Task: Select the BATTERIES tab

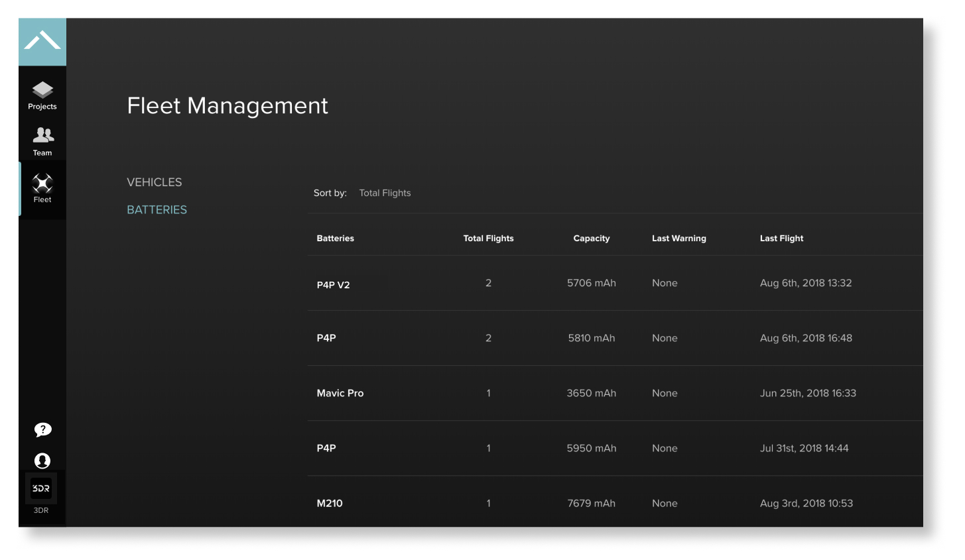Action: point(157,209)
